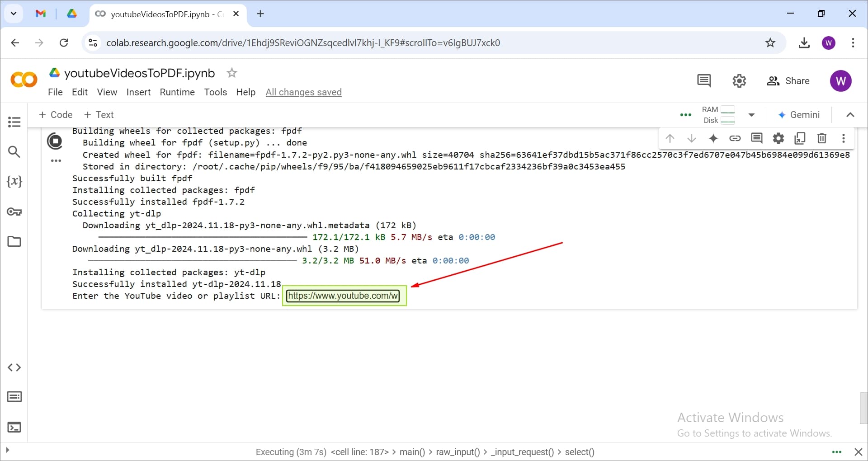
Task: Open the Files folder panel
Action: (x=14, y=241)
